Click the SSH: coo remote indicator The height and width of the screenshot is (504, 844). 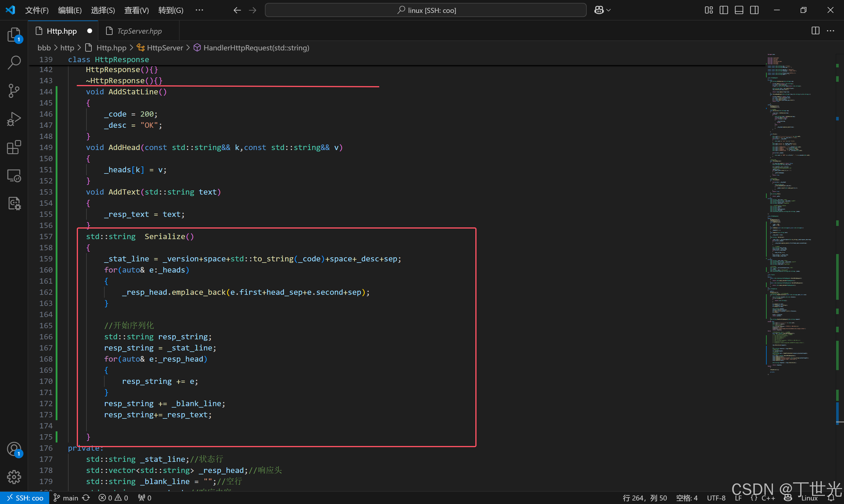(25, 498)
